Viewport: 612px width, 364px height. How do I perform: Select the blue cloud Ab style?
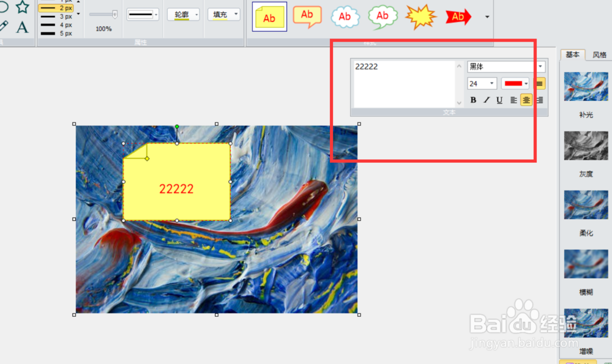tap(345, 17)
